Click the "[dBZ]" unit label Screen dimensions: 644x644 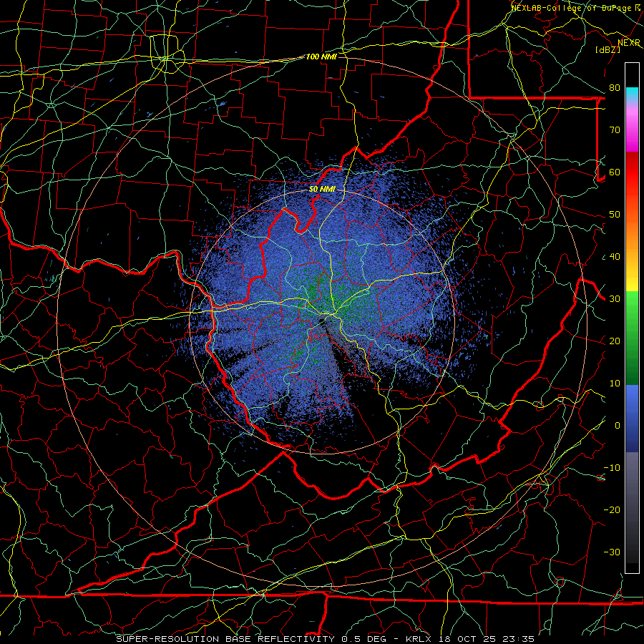[x=608, y=49]
